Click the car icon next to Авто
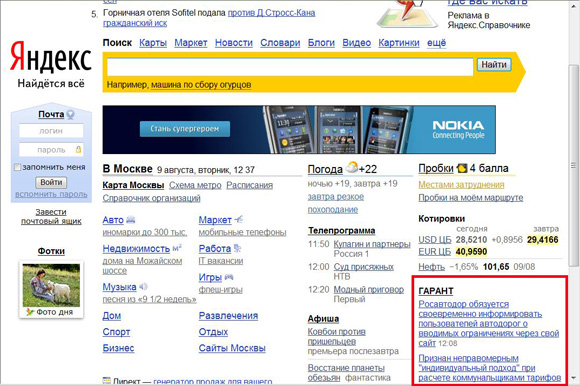Screen dimensions: 580x386 131,220
